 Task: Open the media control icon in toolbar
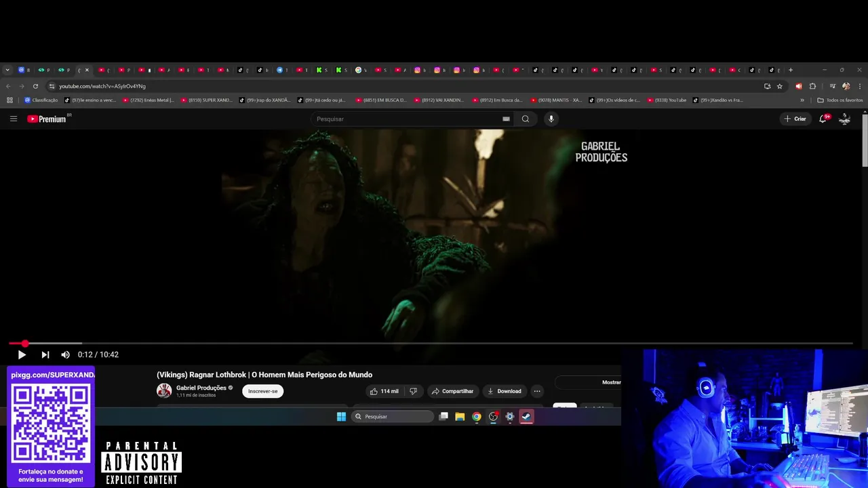(833, 86)
